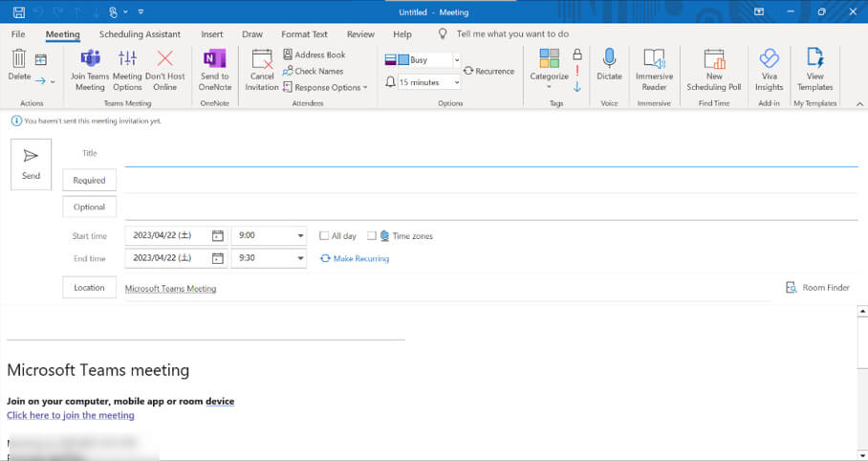Click the Cancel Invitation icon
Screen dimensions: 868x461
262,59
